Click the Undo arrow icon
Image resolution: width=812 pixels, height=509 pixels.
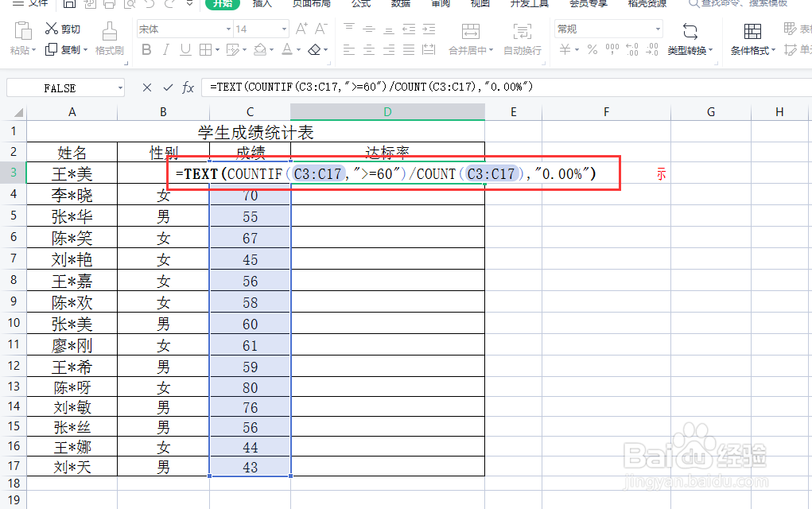tap(150, 4)
